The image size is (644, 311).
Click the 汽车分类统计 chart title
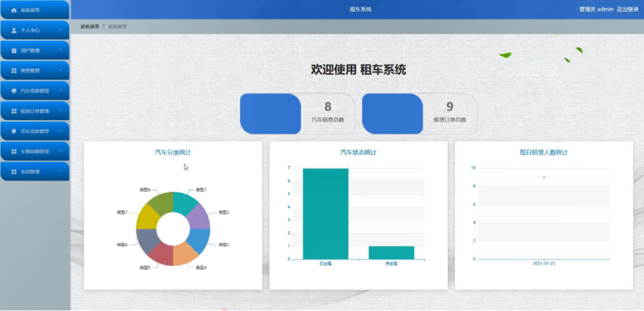pos(173,153)
